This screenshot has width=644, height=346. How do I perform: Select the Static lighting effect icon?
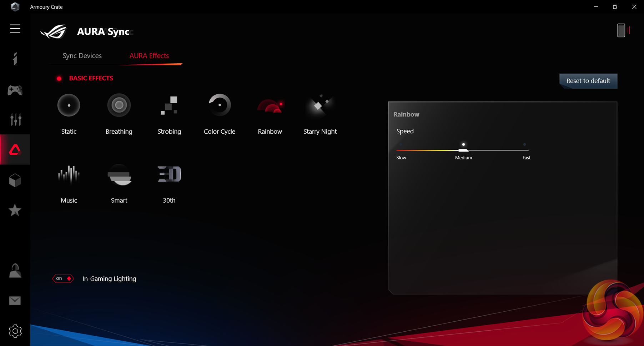pyautogui.click(x=69, y=105)
